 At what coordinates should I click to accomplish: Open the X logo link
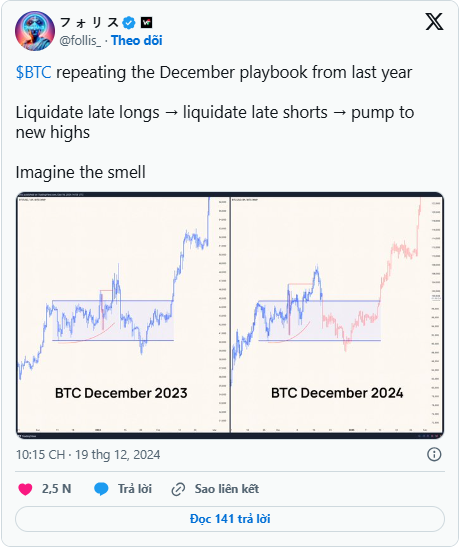(x=434, y=22)
